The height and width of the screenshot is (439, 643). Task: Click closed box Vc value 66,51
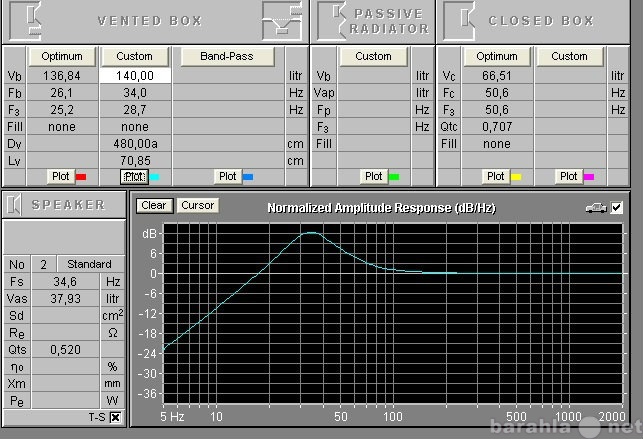[x=497, y=76]
